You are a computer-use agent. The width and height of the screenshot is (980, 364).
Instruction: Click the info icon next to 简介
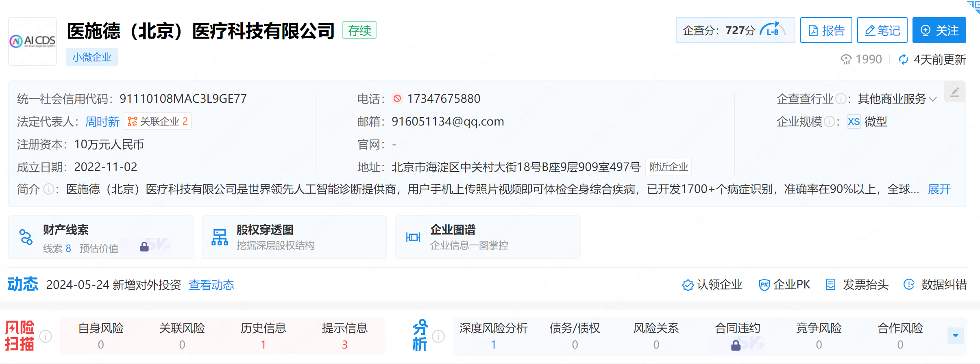coord(49,189)
